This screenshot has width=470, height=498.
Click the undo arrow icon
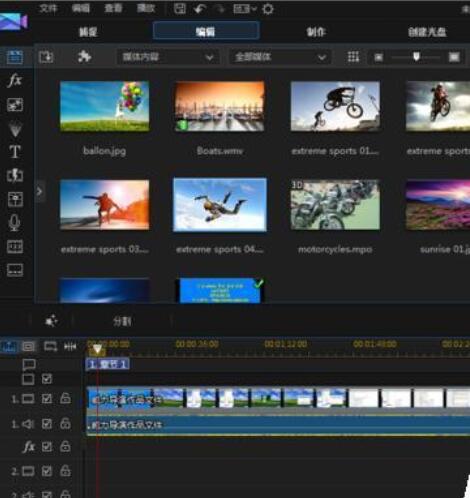pyautogui.click(x=199, y=9)
